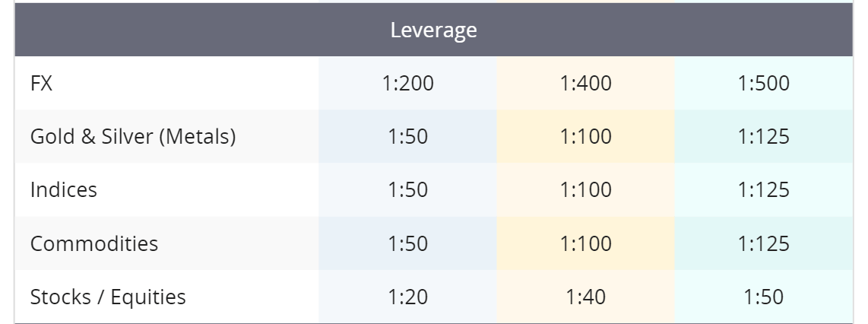Select Metals 1:125 leverage value
868x324 pixels.
tap(763, 136)
